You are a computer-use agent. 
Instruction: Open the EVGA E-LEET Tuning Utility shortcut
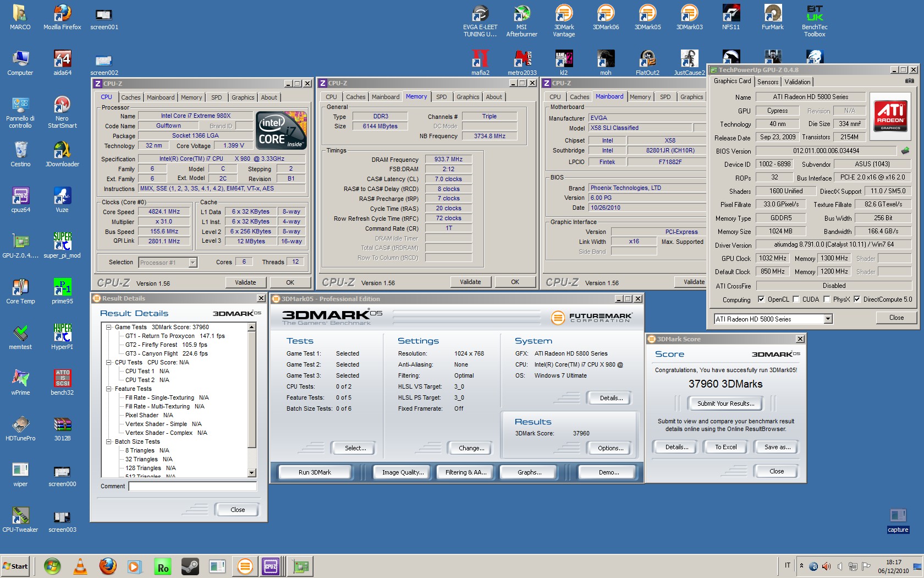[x=480, y=20]
